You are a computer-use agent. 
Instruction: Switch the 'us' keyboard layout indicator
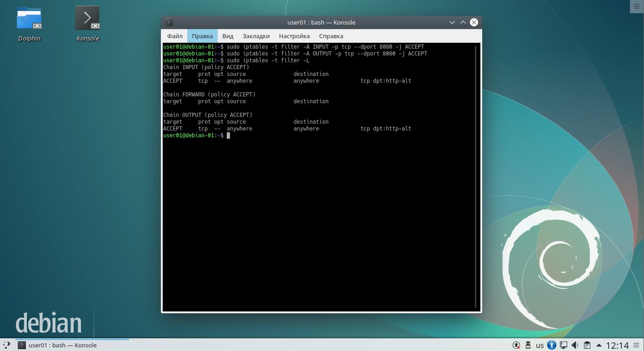coord(540,345)
